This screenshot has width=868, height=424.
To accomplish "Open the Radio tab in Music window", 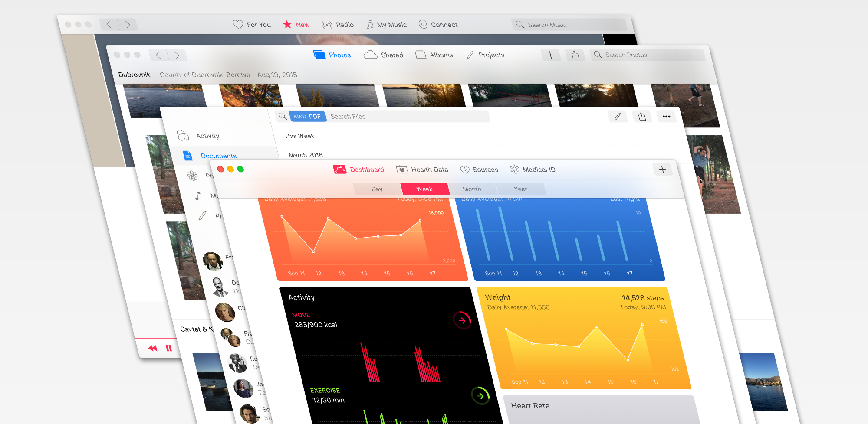I will click(338, 25).
